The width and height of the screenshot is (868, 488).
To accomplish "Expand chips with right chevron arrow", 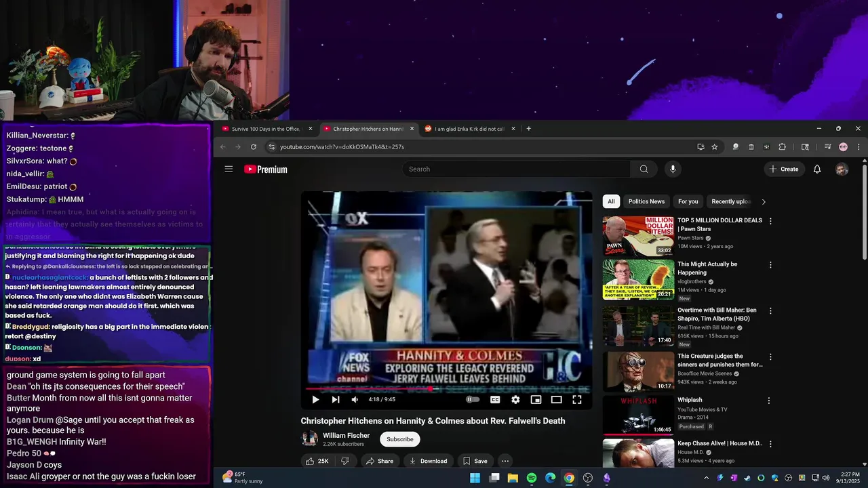I will click(x=764, y=201).
